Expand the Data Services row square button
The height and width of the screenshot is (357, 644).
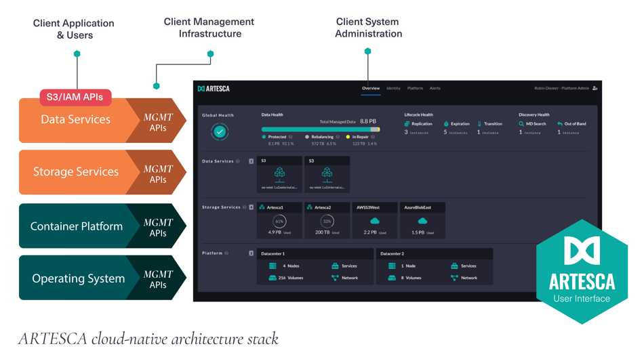251,161
